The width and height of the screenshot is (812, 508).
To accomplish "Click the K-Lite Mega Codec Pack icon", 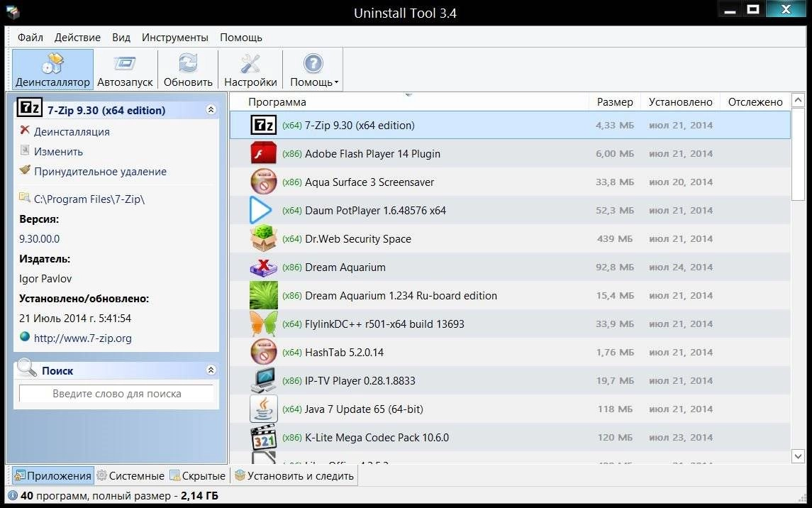I will coord(264,438).
